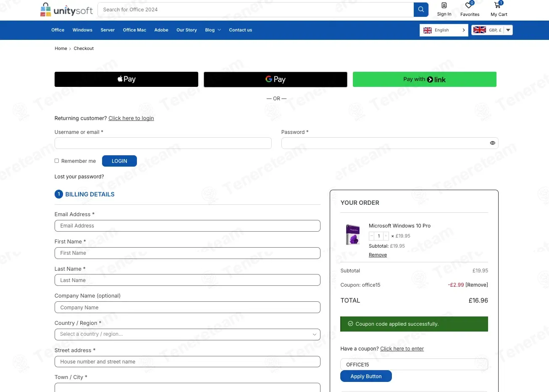Click the Username or email field
Screen dimensions: 549x392
[163, 143]
